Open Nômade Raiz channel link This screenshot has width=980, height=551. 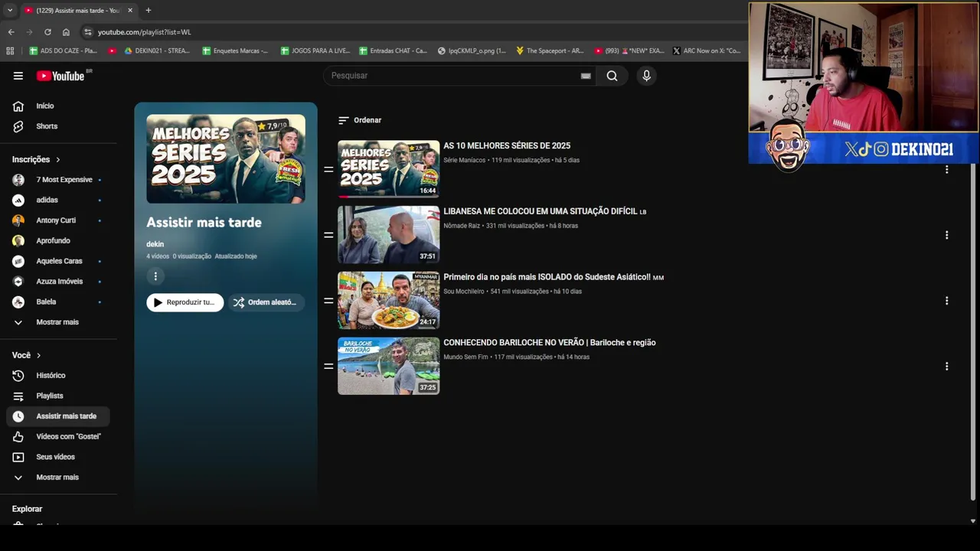point(462,226)
